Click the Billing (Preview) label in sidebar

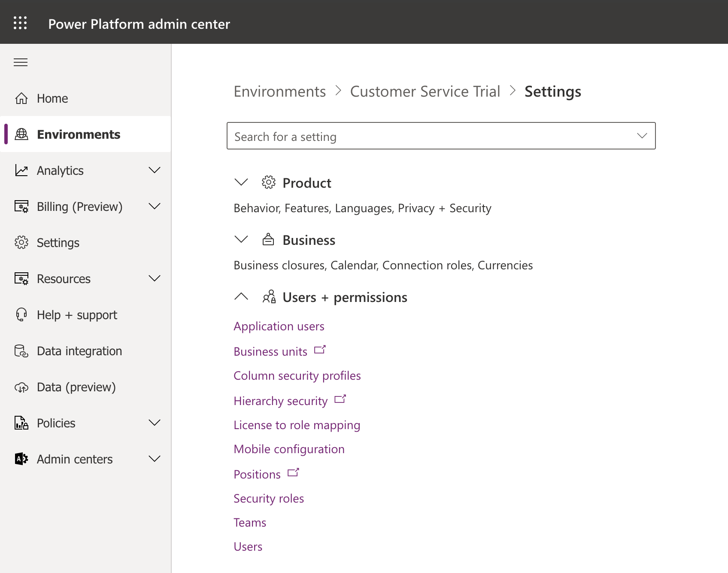[x=80, y=207]
